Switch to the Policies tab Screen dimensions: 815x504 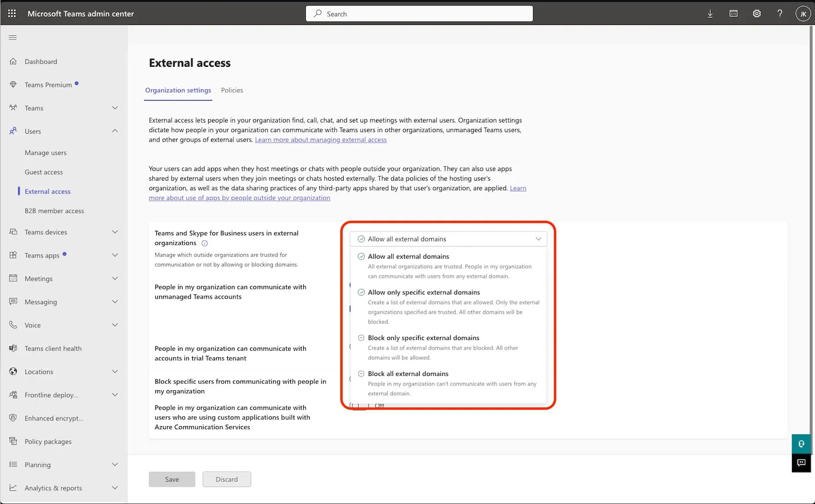[x=232, y=90]
